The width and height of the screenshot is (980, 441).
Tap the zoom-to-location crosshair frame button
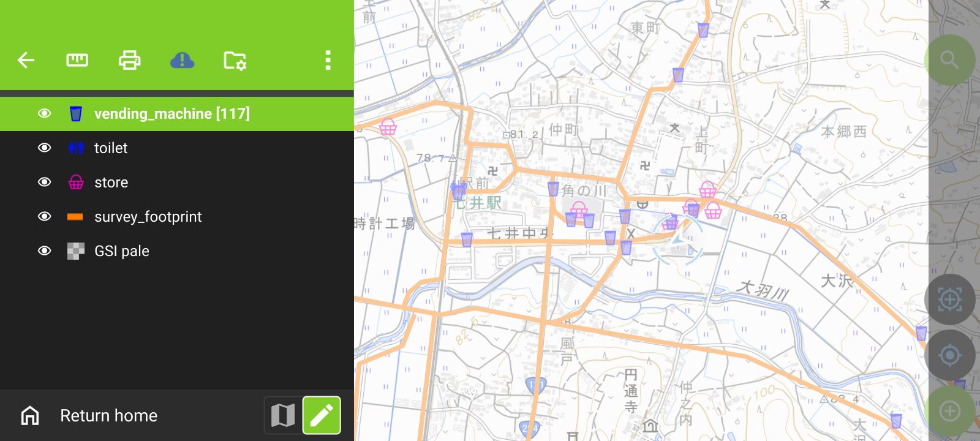[949, 300]
